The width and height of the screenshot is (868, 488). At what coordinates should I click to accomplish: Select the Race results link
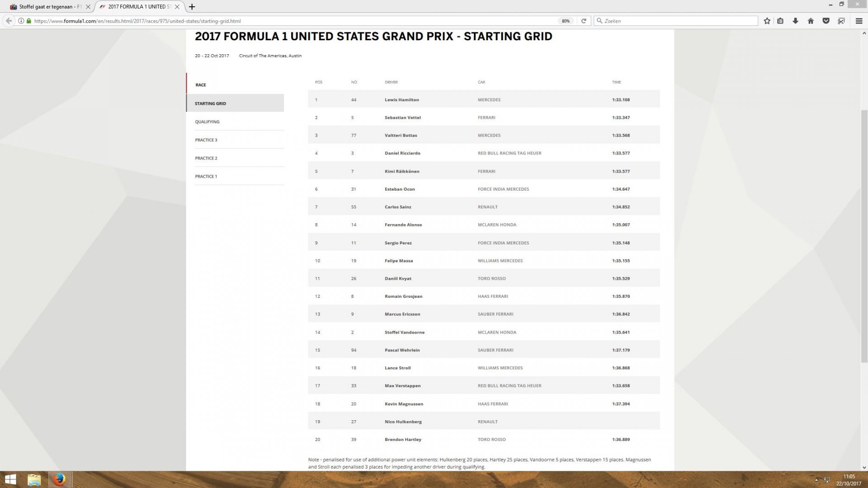(201, 85)
